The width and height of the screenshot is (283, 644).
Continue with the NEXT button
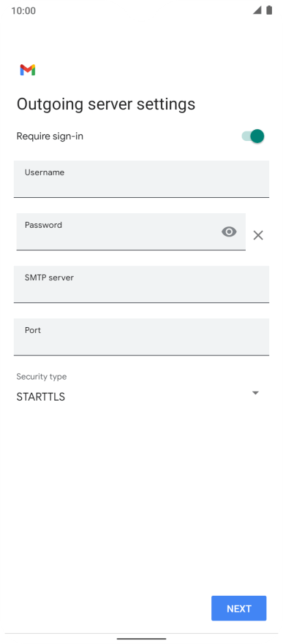(239, 608)
